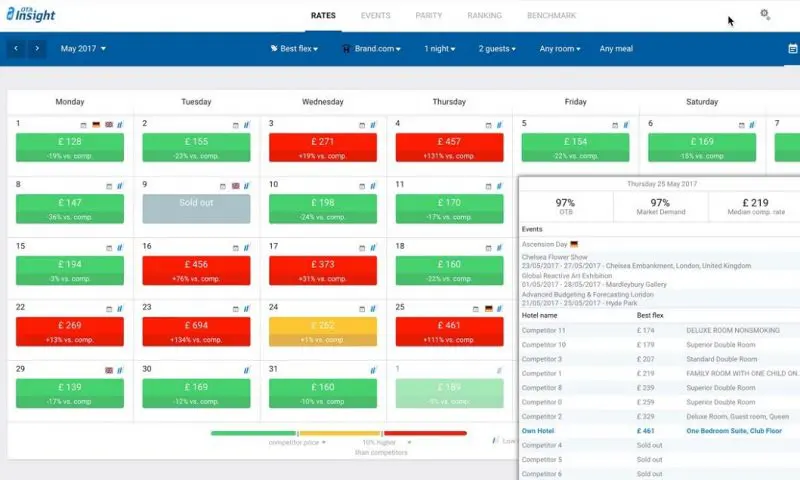Click the events calendar icon on day 8

coord(109,186)
